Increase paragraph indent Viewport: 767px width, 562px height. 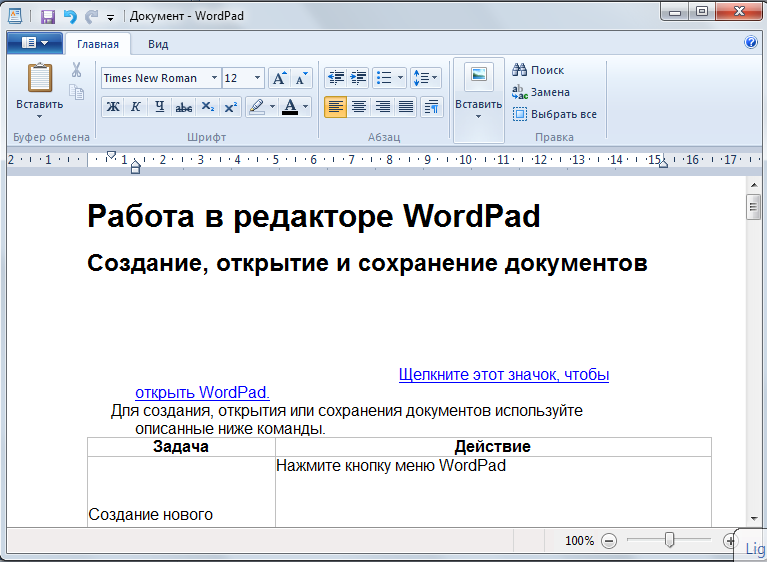coord(357,78)
